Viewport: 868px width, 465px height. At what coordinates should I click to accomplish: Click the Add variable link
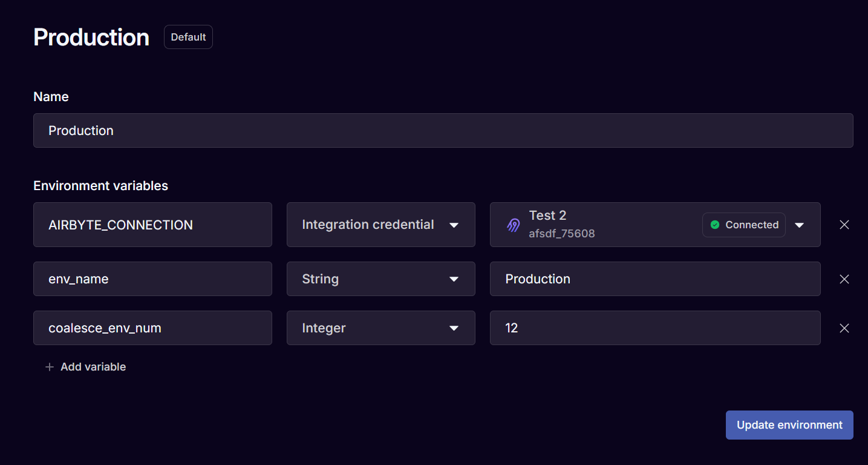[x=93, y=366]
